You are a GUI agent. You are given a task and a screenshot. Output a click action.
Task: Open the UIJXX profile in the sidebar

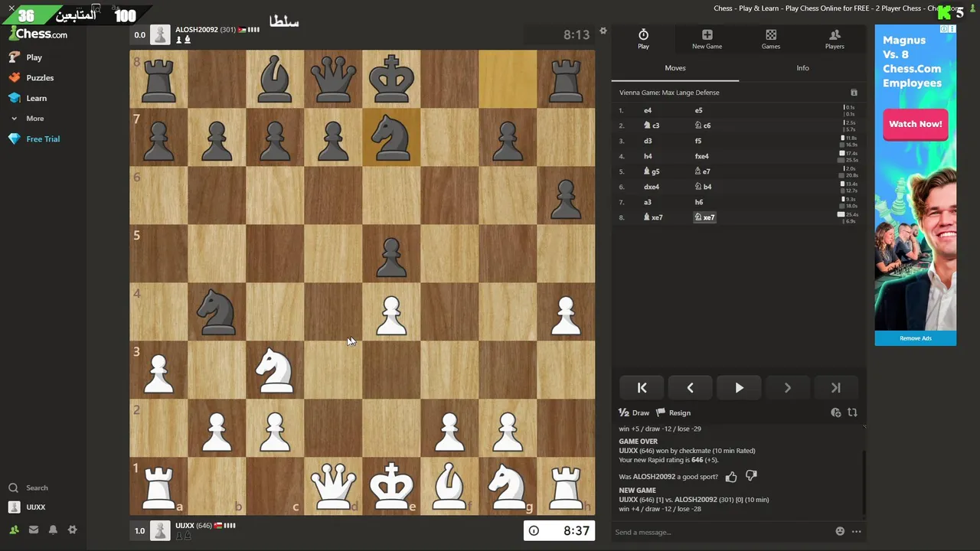[x=27, y=507]
